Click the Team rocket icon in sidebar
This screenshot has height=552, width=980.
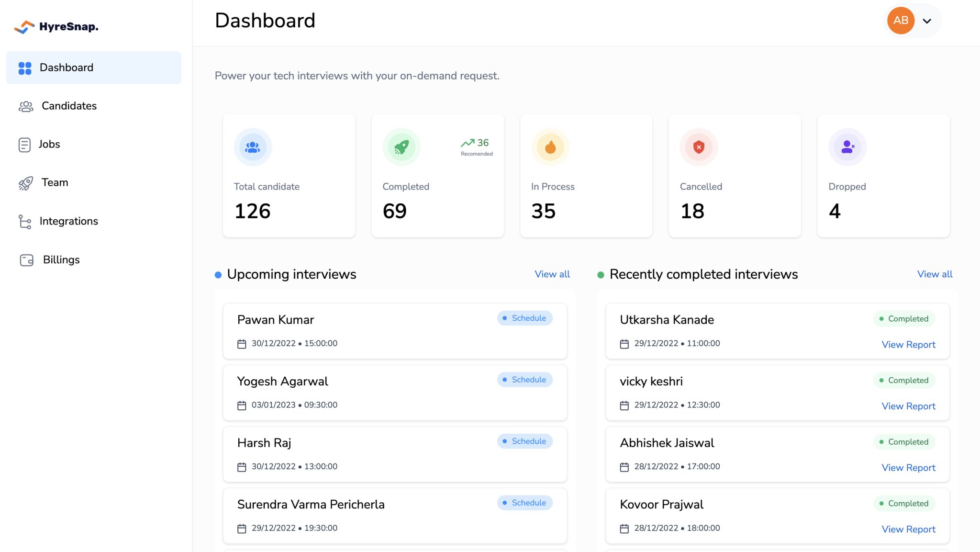pyautogui.click(x=26, y=183)
